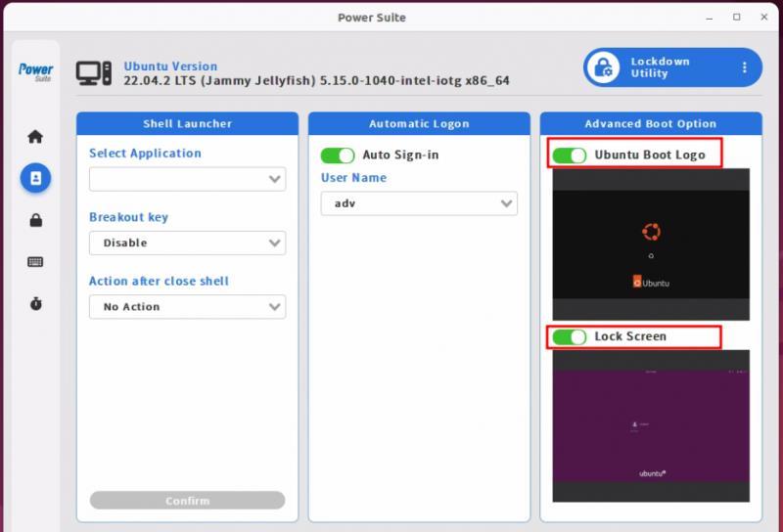The width and height of the screenshot is (783, 532).
Task: Minimize the Power Suite window
Action: [709, 18]
